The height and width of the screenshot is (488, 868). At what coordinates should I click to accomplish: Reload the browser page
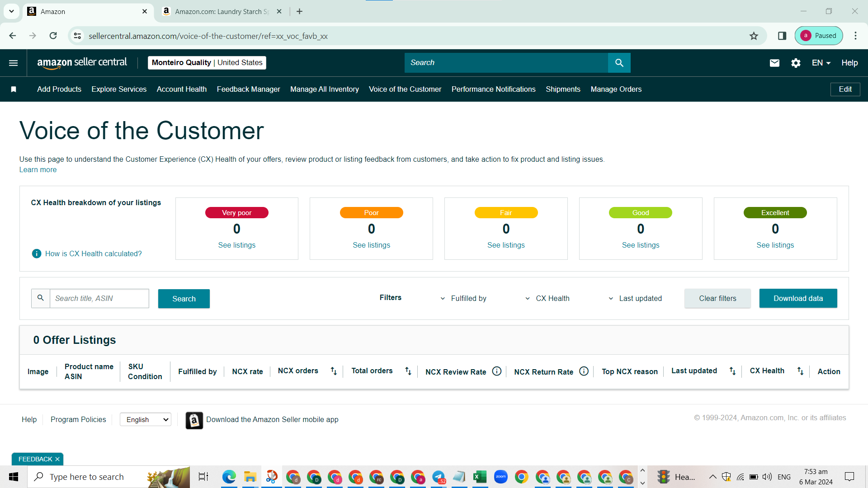(x=53, y=36)
